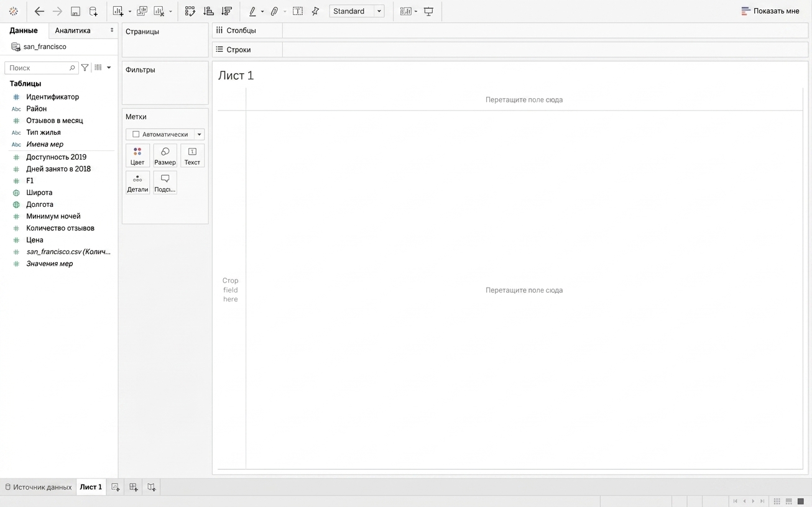Expand show/hide cards dropdown arrow
Screen dimensions: 812x507
(416, 12)
